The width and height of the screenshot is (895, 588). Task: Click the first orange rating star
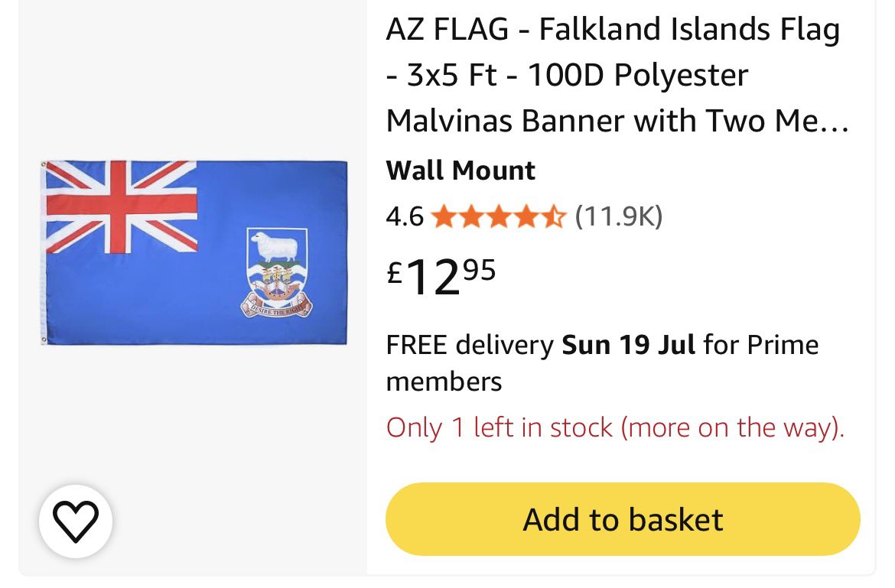pos(443,217)
